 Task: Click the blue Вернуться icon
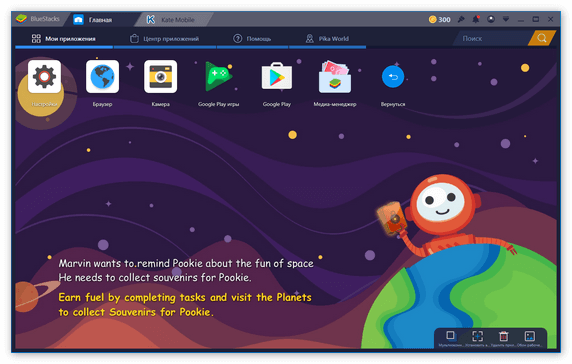[x=393, y=77]
